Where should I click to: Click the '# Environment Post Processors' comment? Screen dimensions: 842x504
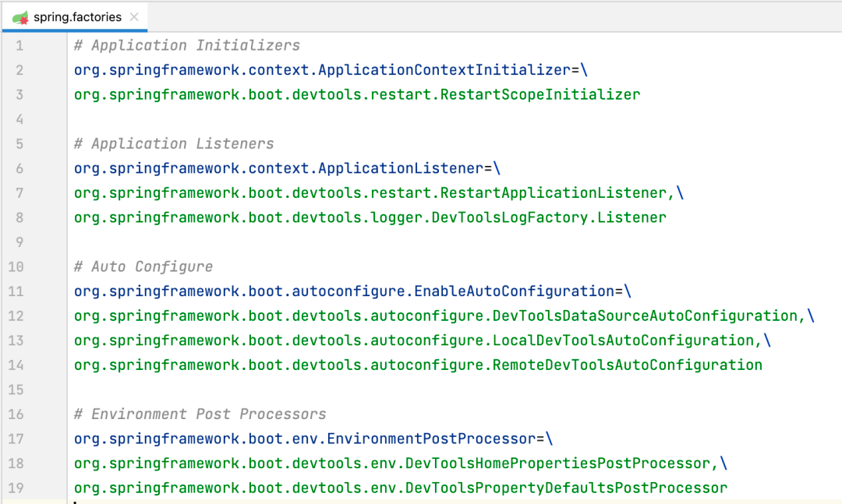point(200,414)
